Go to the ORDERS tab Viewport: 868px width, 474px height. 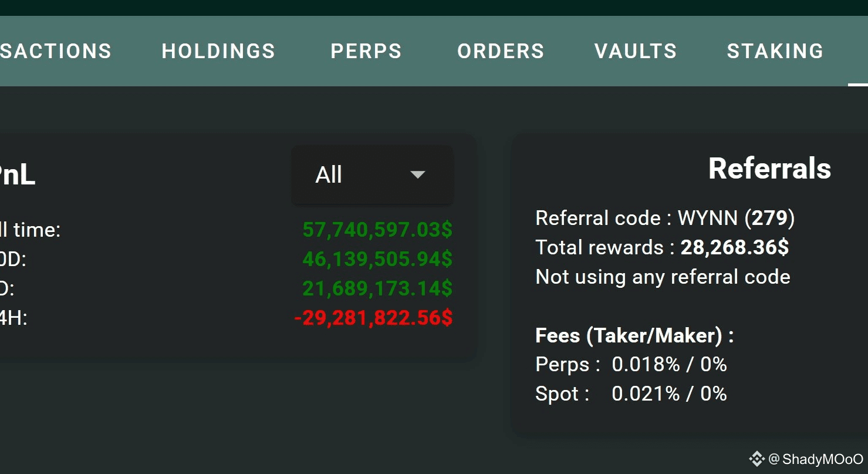pyautogui.click(x=501, y=51)
